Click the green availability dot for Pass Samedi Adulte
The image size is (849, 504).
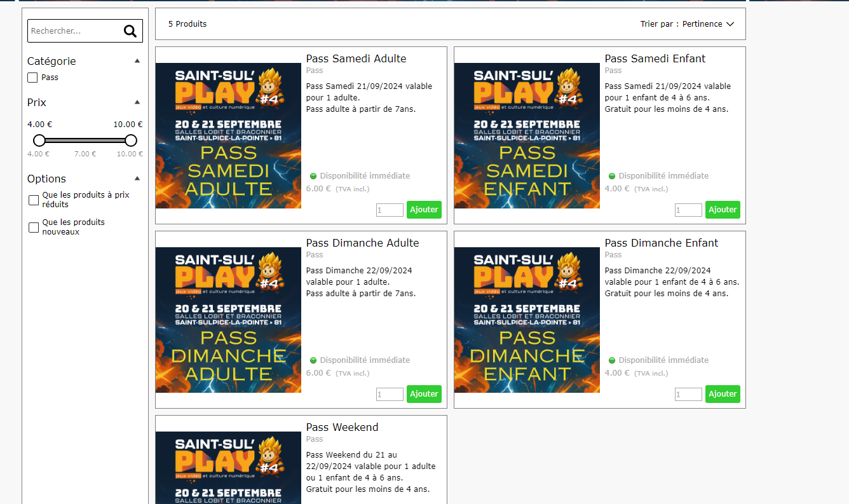tap(313, 176)
